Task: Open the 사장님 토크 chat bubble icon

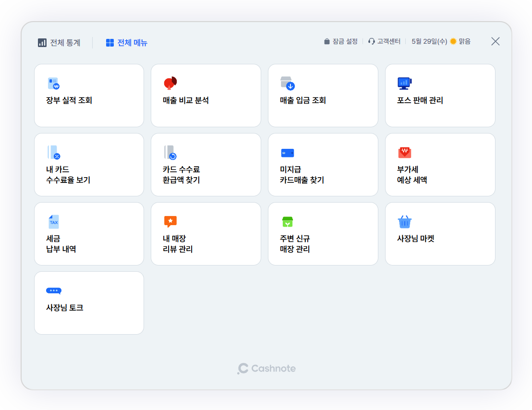Action: pyautogui.click(x=53, y=291)
